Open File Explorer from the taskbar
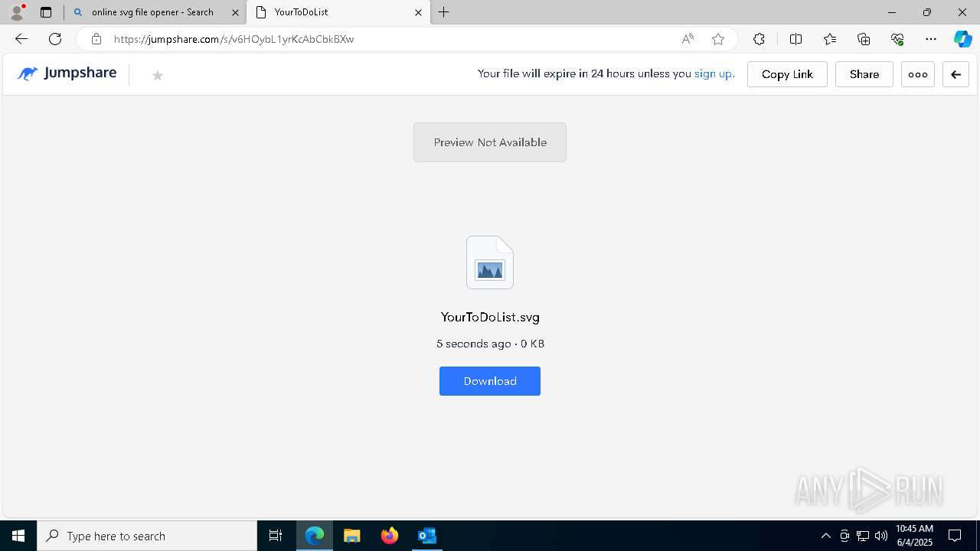 tap(351, 536)
